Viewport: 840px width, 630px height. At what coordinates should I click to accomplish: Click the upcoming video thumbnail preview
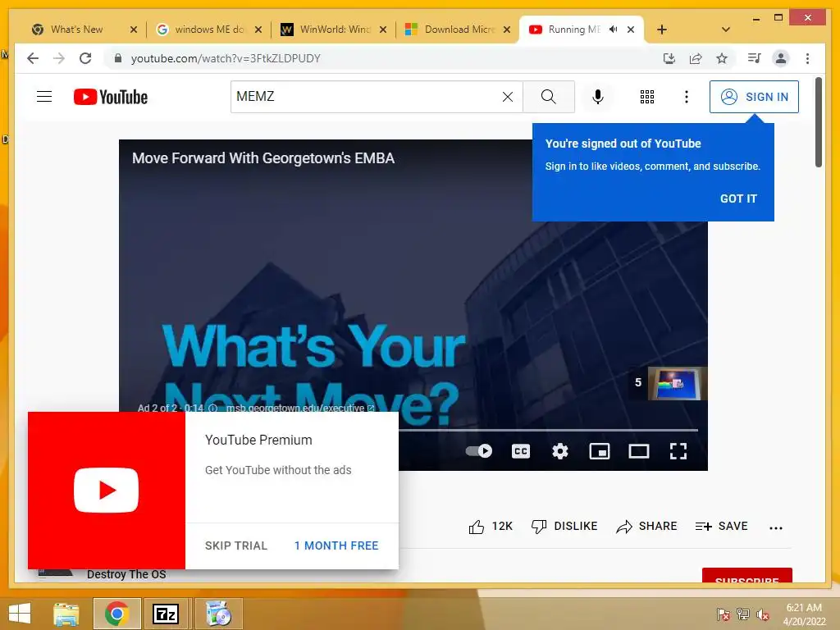pyautogui.click(x=677, y=383)
